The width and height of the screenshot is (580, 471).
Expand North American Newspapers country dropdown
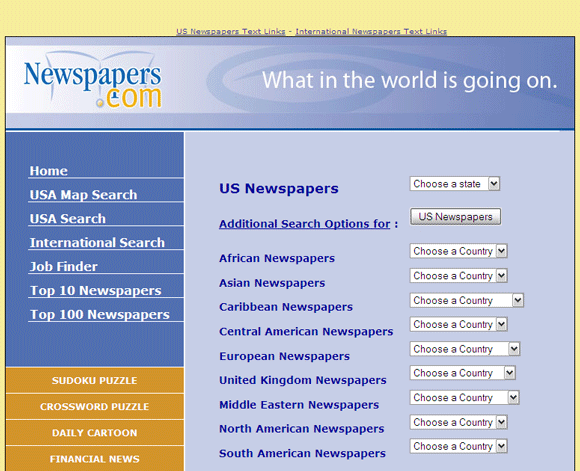pos(458,422)
